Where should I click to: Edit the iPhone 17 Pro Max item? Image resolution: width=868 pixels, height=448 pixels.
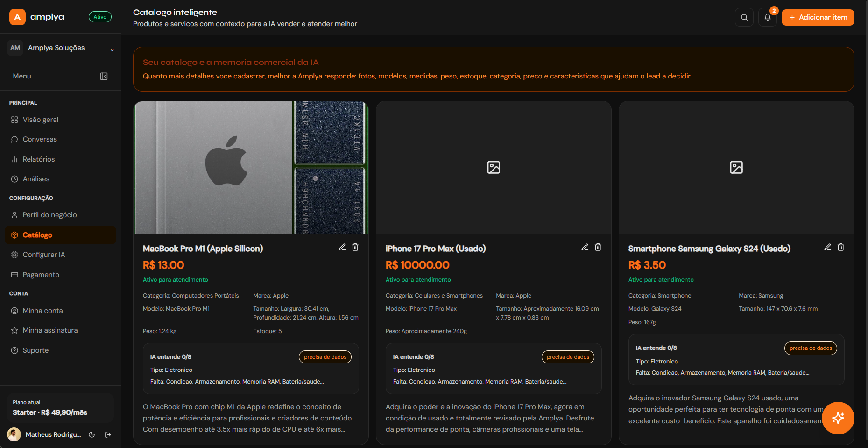585,247
